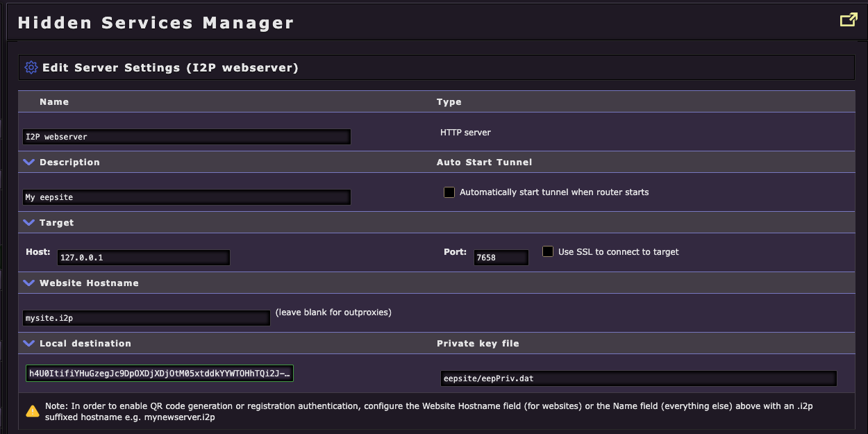Select the Description field containing My eepsite
The width and height of the screenshot is (868, 434).
click(x=187, y=197)
